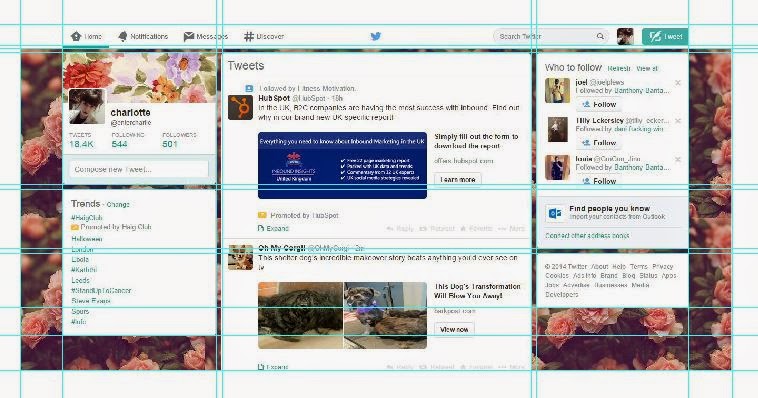Screen dimensions: 758x398
Task: Dismiss the louie suggestion
Action: coord(678,159)
